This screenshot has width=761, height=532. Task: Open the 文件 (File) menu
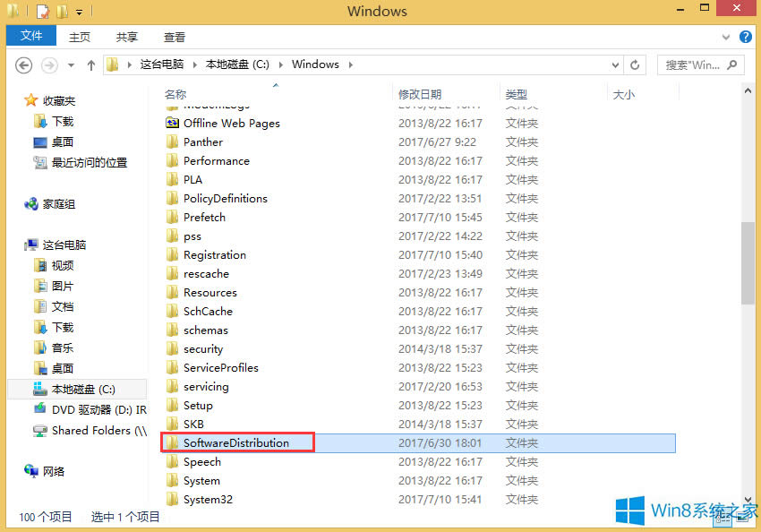30,36
